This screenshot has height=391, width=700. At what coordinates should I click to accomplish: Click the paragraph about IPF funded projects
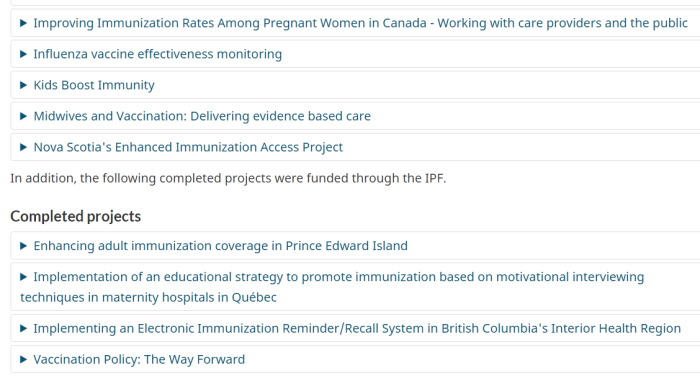click(228, 178)
